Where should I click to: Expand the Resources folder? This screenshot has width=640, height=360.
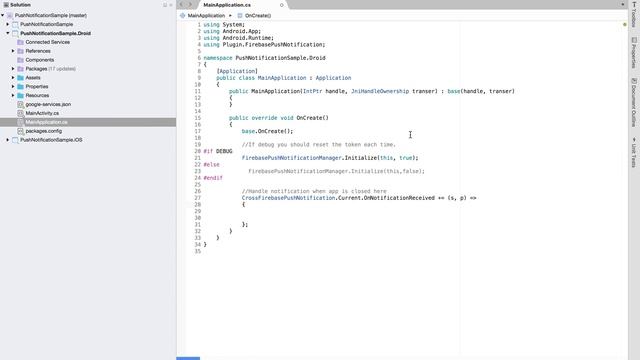pyautogui.click(x=13, y=96)
